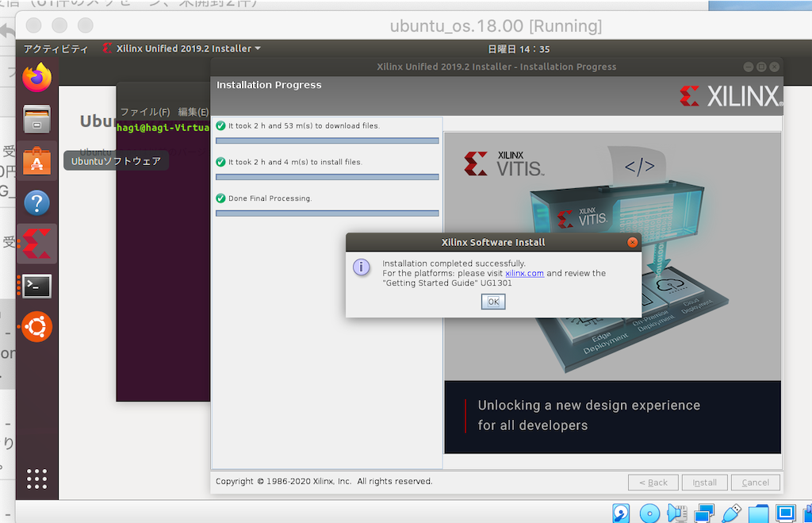The height and width of the screenshot is (523, 812).
Task: Open the Help icon in dock
Action: 36,202
